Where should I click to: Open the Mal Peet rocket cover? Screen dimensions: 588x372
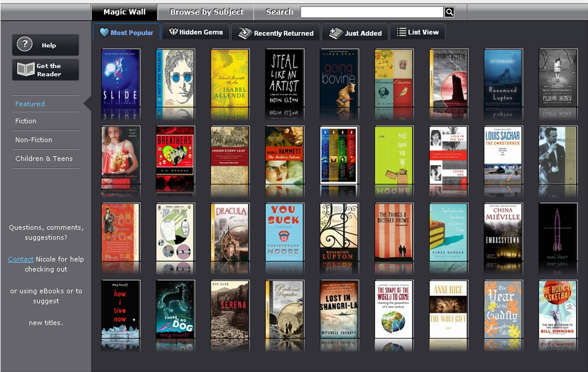click(x=558, y=232)
